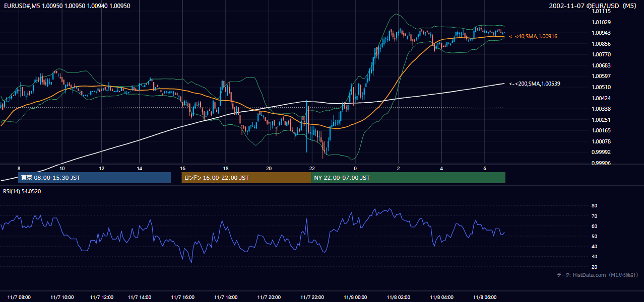Viewport: 644px width, 302px height.
Task: Click the 1.00597 price axis value
Action: click(x=601, y=76)
